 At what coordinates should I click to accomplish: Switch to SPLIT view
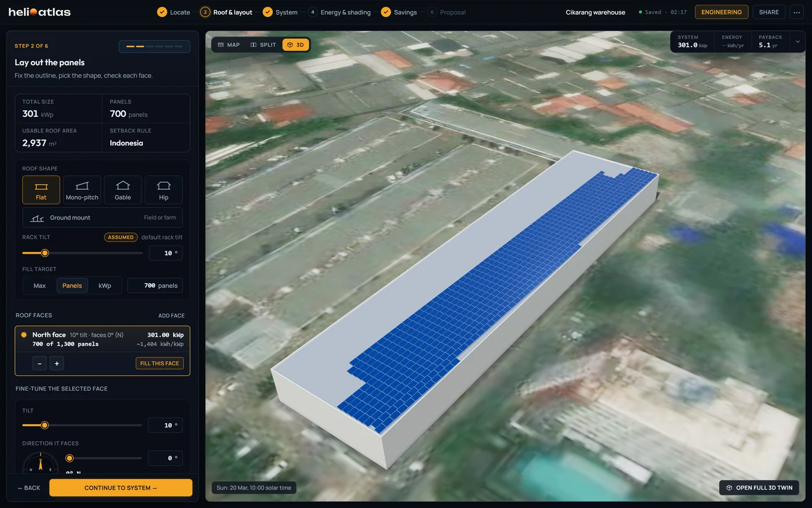(263, 45)
